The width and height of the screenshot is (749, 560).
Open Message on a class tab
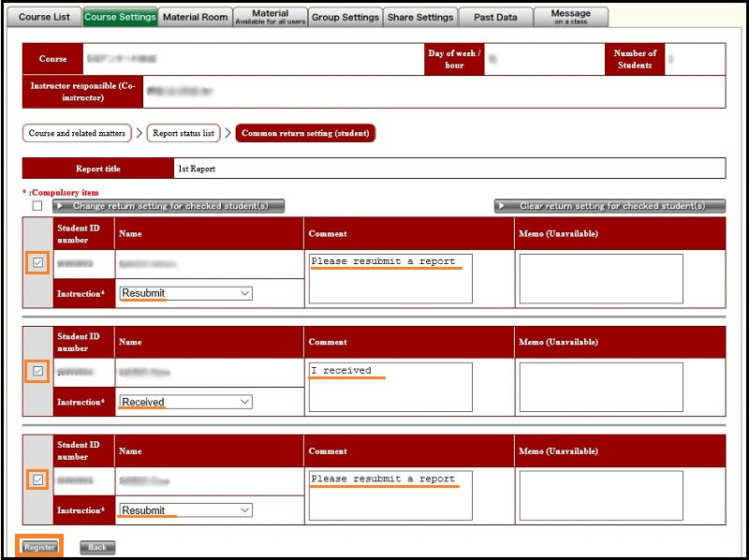[x=570, y=17]
